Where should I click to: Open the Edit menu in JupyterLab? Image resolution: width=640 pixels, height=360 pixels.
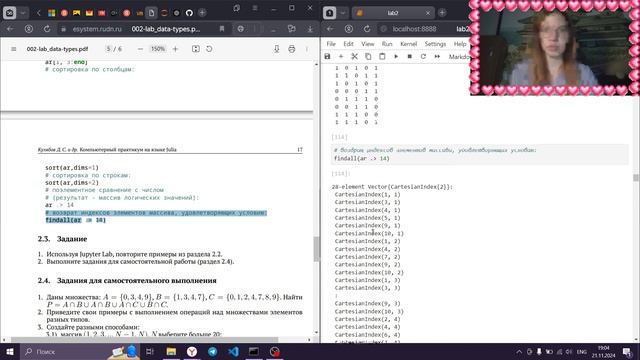point(348,44)
